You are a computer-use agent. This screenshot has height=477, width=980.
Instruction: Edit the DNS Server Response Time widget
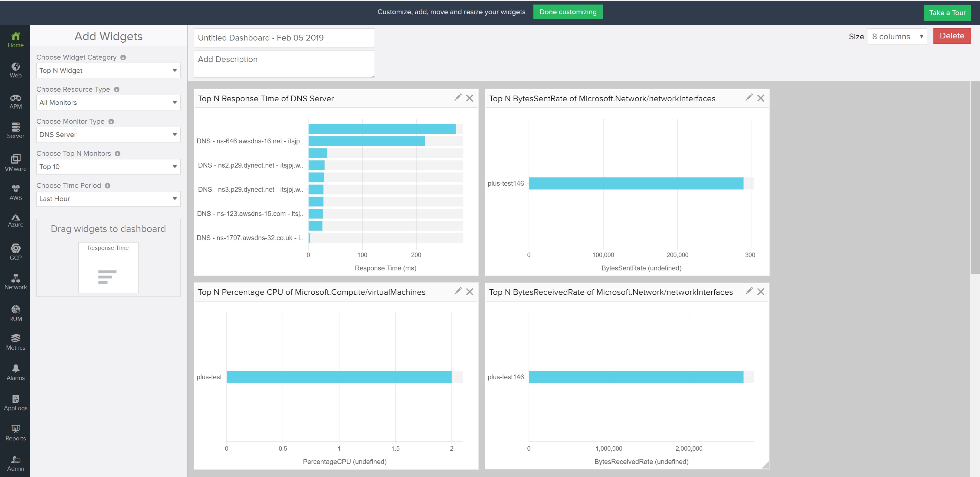[x=458, y=98]
